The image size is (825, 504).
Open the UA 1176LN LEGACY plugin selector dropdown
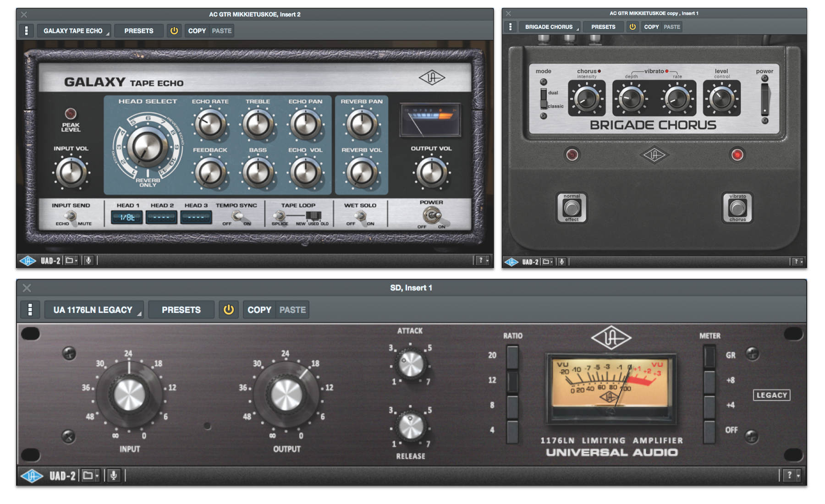click(x=94, y=310)
